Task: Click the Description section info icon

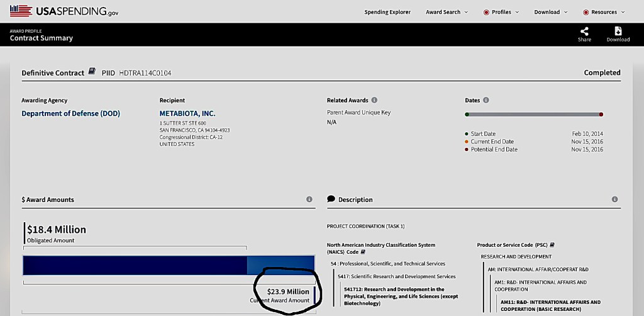Action: point(614,200)
